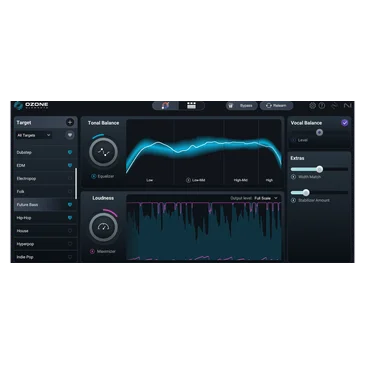The width and height of the screenshot is (365, 365).
Task: Select the EDM target
Action: pos(45,165)
